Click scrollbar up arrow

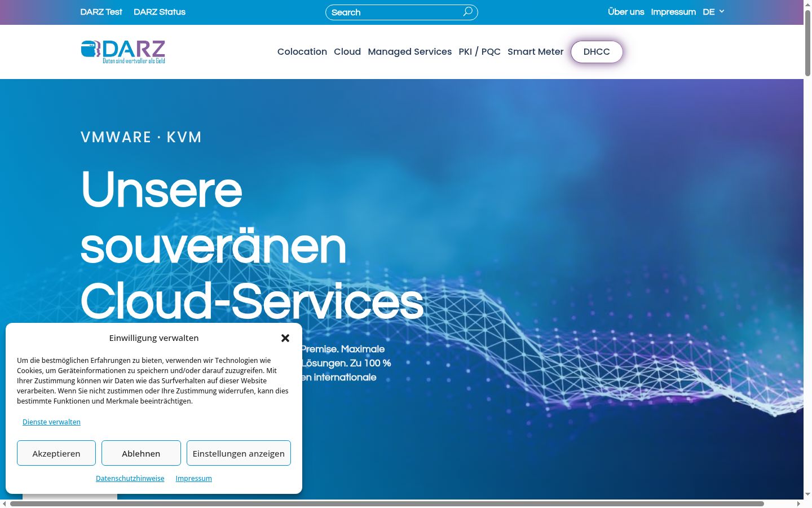point(807,4)
